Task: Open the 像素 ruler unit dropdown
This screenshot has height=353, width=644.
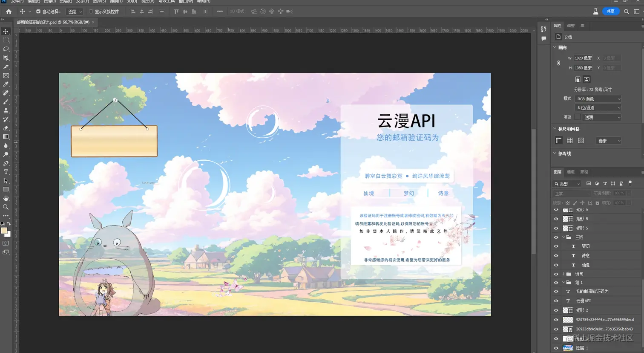Action: [x=609, y=141]
